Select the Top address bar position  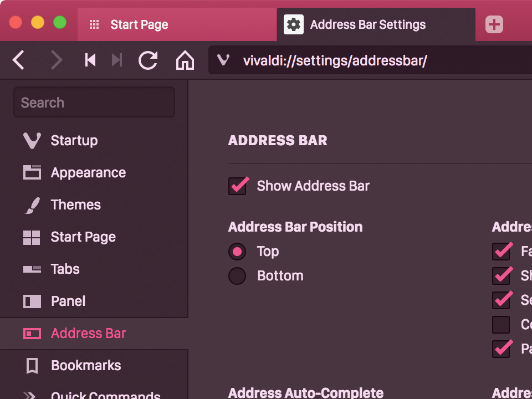237,252
